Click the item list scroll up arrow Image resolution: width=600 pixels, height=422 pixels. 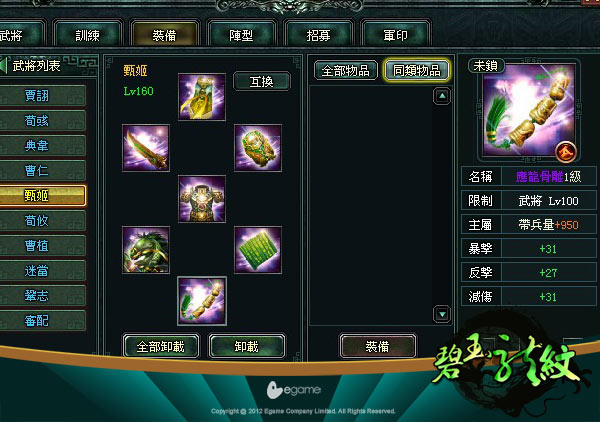[442, 96]
